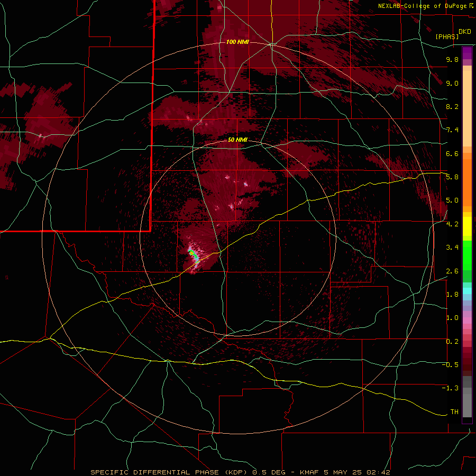Viewport: 476px width, 476px height.
Task: Click the 3.4 scale value
Action: click(x=452, y=248)
